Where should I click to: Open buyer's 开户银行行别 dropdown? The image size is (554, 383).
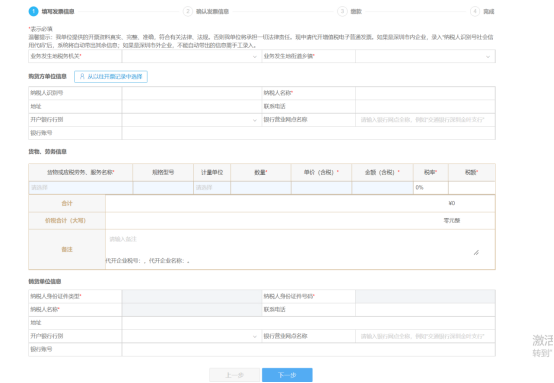pyautogui.click(x=191, y=120)
